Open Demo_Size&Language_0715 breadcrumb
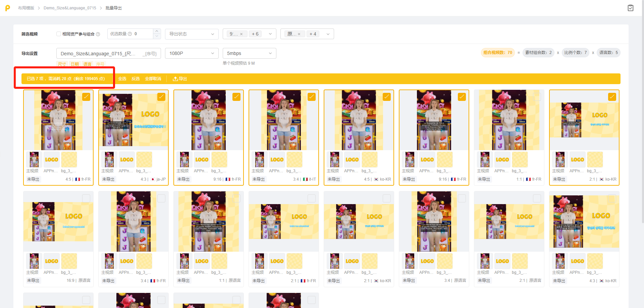 [x=70, y=8]
